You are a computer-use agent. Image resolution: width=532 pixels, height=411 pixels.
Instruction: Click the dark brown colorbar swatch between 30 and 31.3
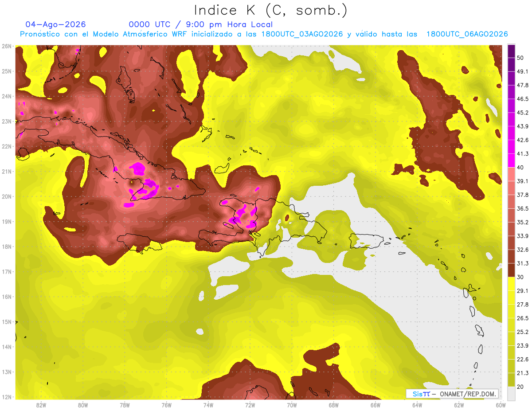511,270
